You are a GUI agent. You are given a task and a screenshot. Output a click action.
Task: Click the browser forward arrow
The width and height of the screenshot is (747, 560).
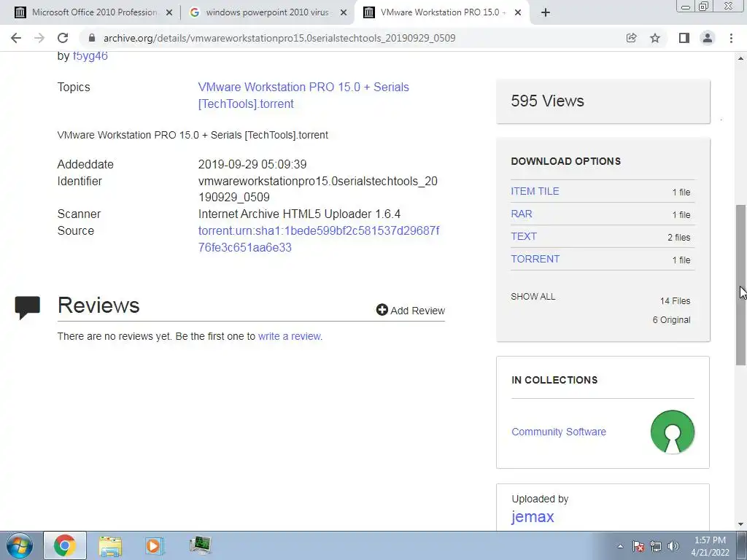point(39,38)
